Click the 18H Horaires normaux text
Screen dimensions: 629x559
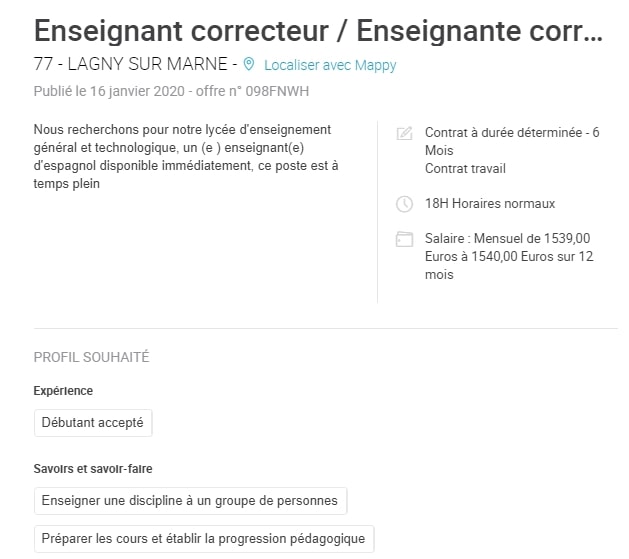(x=490, y=204)
